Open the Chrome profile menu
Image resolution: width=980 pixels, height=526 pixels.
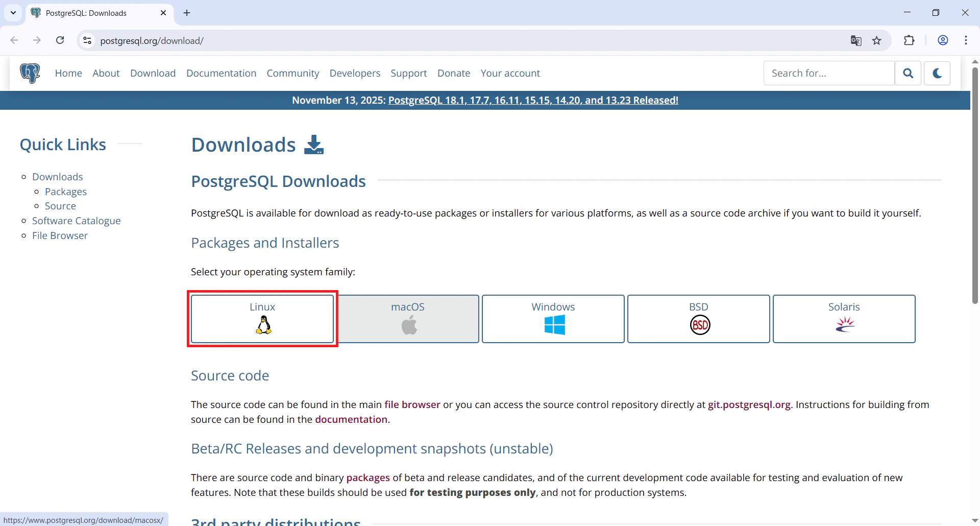coord(943,40)
